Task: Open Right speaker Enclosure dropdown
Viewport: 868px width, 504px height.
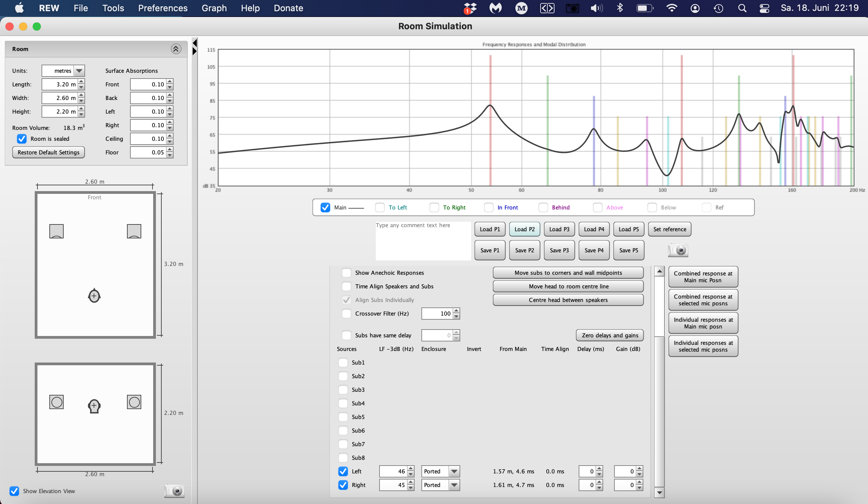Action: tap(454, 485)
